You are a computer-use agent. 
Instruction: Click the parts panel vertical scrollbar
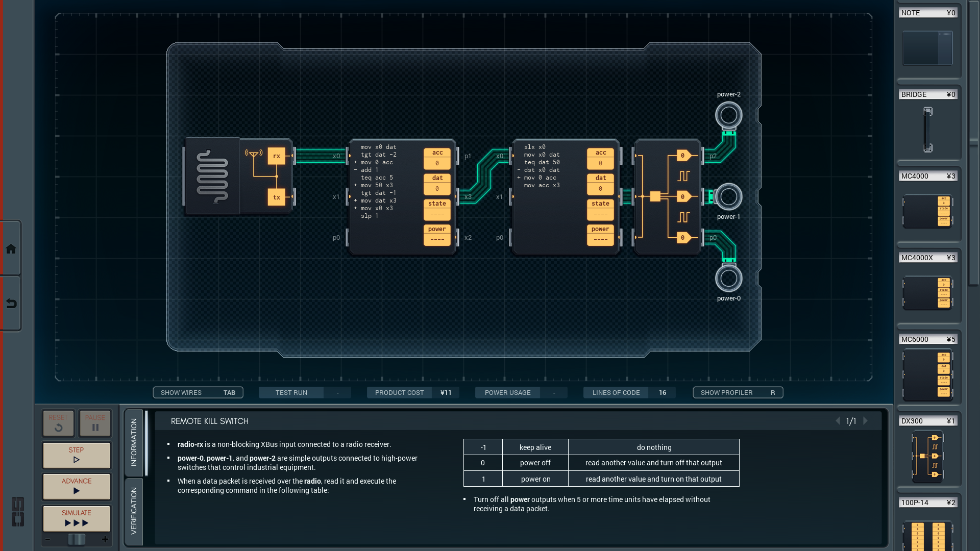pyautogui.click(x=974, y=143)
